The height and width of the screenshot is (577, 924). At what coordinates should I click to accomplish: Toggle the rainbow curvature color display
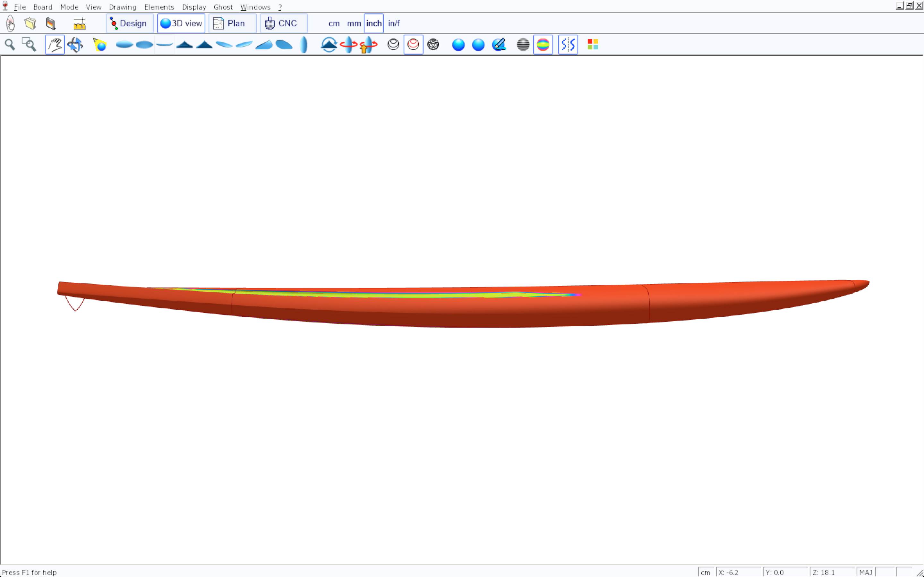tap(543, 45)
